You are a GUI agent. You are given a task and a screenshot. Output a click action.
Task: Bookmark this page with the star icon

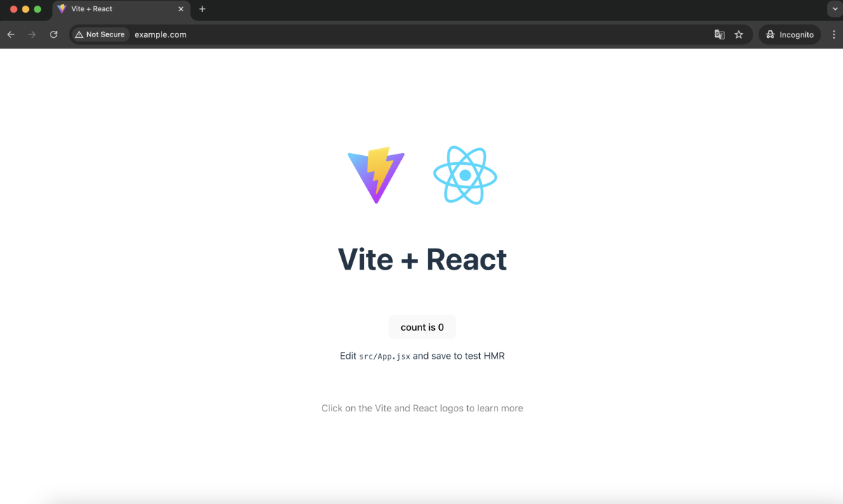(x=739, y=34)
